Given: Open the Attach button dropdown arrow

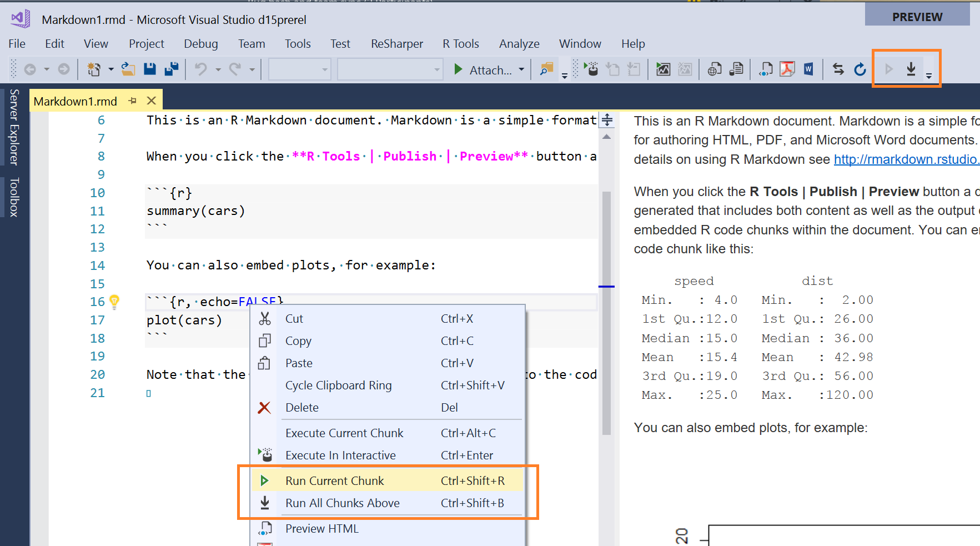Looking at the screenshot, I should (521, 69).
